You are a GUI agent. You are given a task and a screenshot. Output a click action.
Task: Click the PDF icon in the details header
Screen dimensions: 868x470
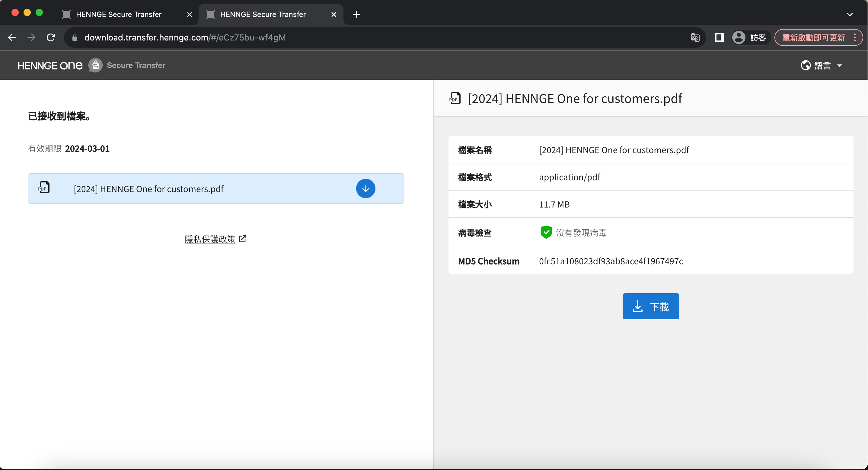tap(455, 98)
